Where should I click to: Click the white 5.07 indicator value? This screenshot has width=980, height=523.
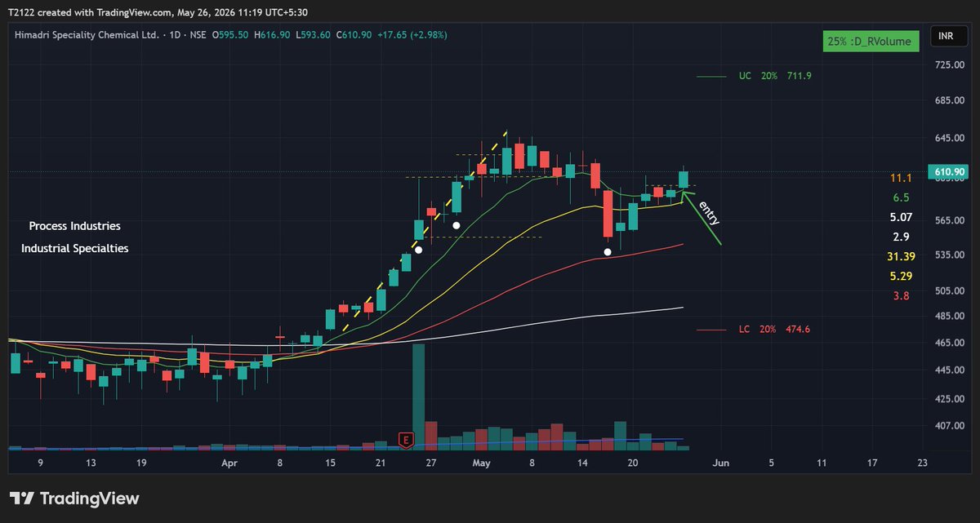point(901,217)
